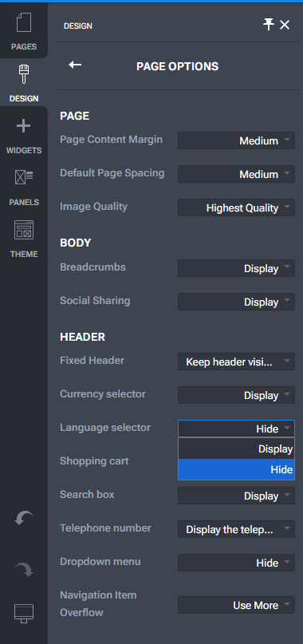The width and height of the screenshot is (303, 644).
Task: Click the undo arrow icon
Action: point(24,519)
